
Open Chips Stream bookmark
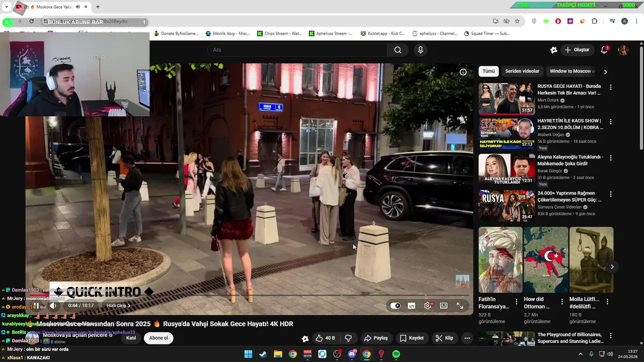click(x=279, y=34)
